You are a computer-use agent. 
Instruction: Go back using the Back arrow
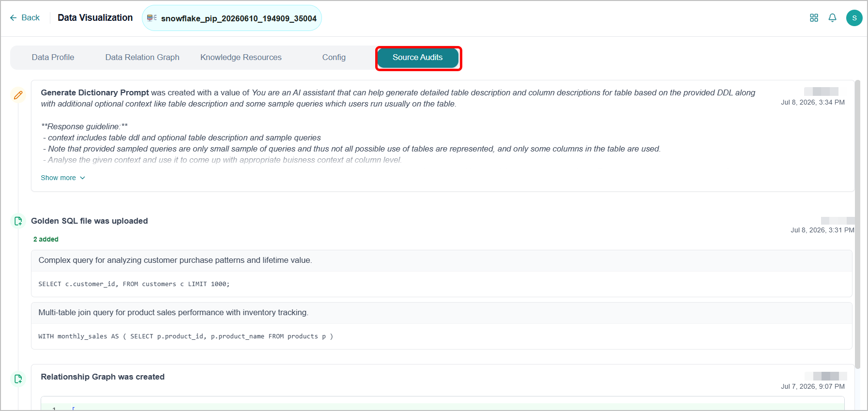tap(25, 18)
